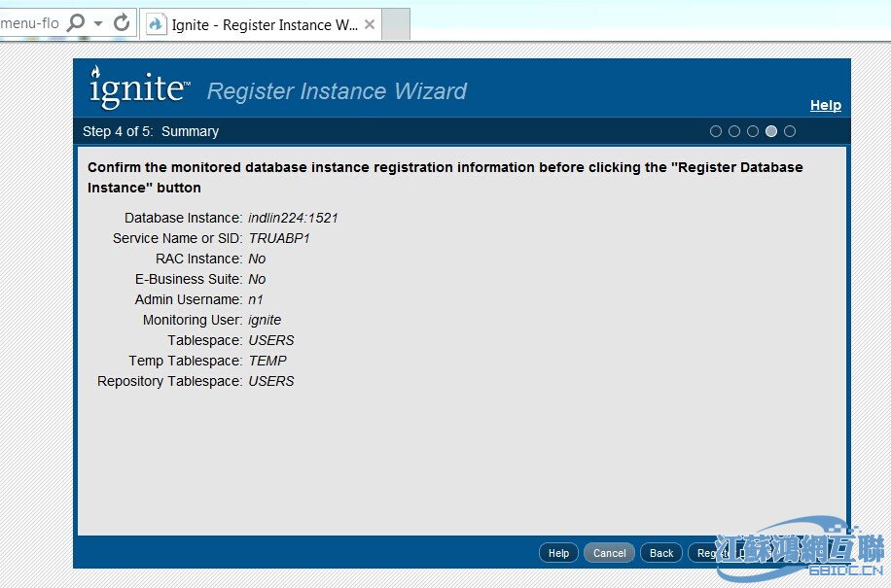Click the 'No' value beside E-Business Suite
The width and height of the screenshot is (891, 588).
tap(257, 279)
